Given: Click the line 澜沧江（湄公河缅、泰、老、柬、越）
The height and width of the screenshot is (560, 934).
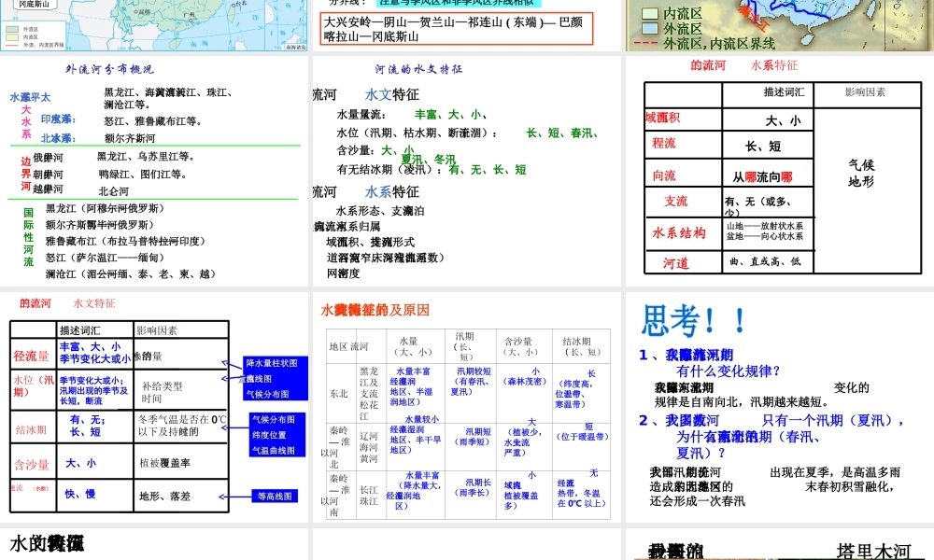Looking at the screenshot, I should pos(131,273).
